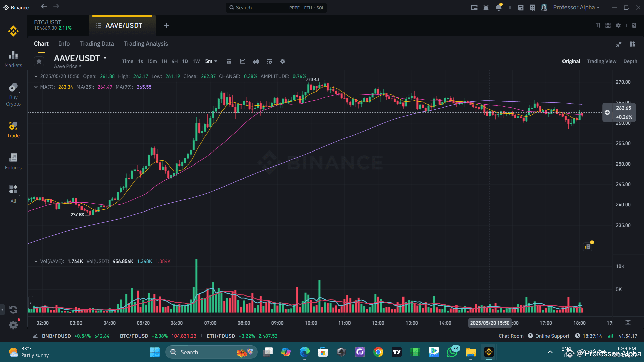644x362 pixels.
Task: Open the help guide icon
Action: pyautogui.click(x=634, y=25)
